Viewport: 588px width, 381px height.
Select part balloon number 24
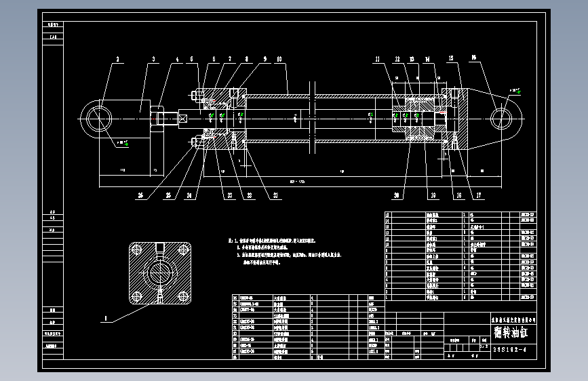pyautogui.click(x=189, y=195)
